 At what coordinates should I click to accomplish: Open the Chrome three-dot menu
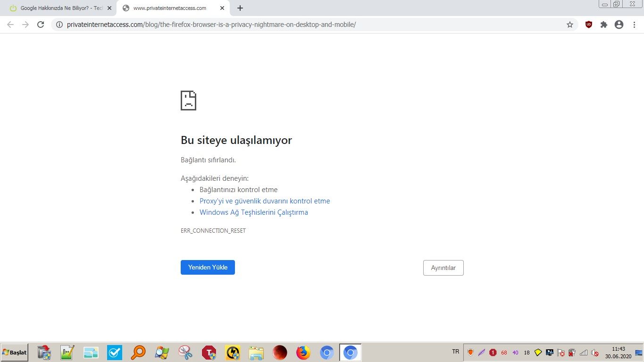click(x=635, y=25)
